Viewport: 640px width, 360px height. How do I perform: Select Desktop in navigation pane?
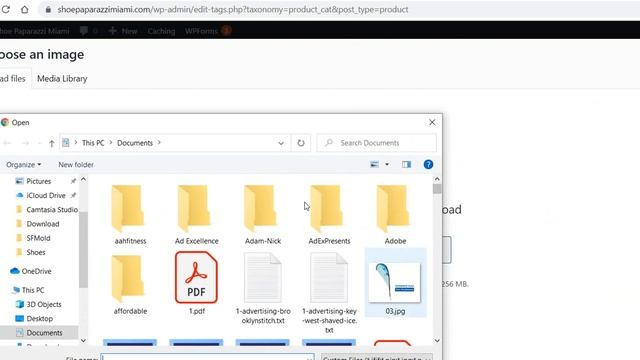click(39, 318)
